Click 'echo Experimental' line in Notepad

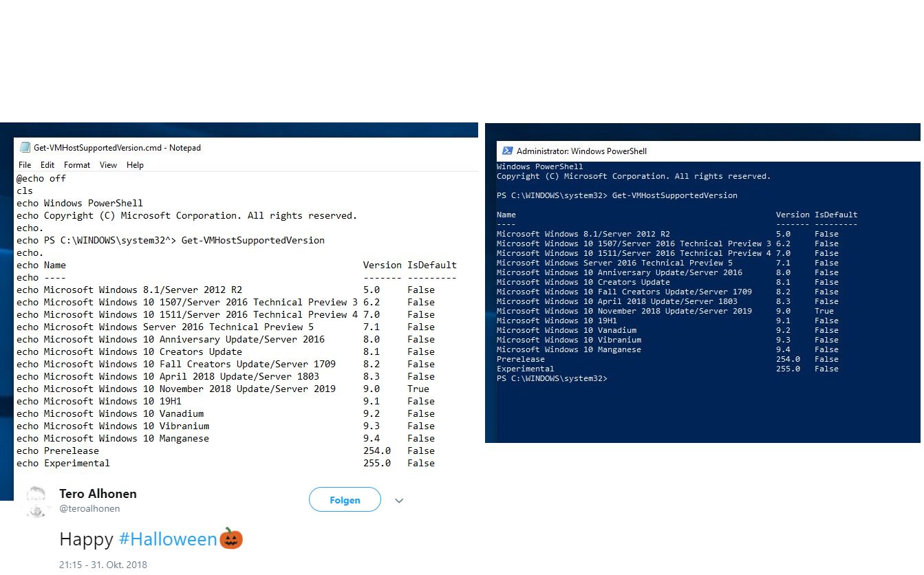226,463
